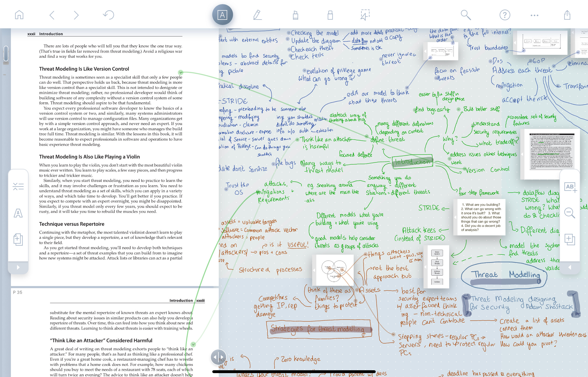588x377 pixels.
Task: Click the split view divider handle
Action: (x=218, y=357)
